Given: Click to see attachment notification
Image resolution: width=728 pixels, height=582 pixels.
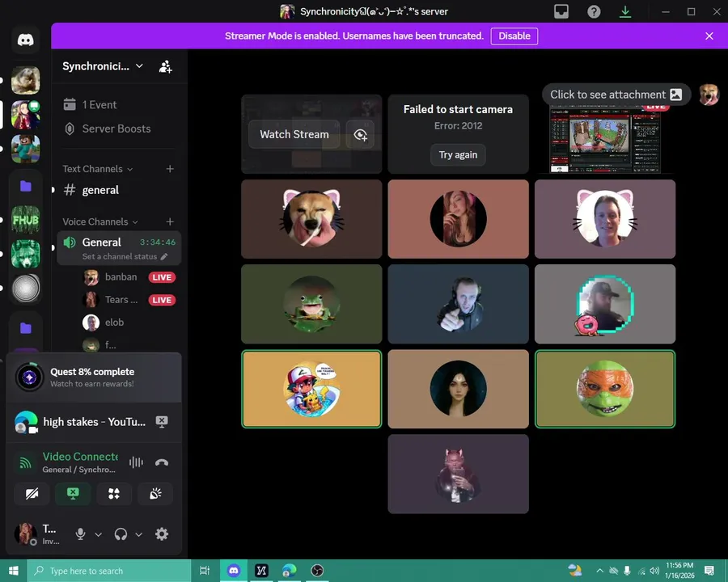Looking at the screenshot, I should (616, 95).
